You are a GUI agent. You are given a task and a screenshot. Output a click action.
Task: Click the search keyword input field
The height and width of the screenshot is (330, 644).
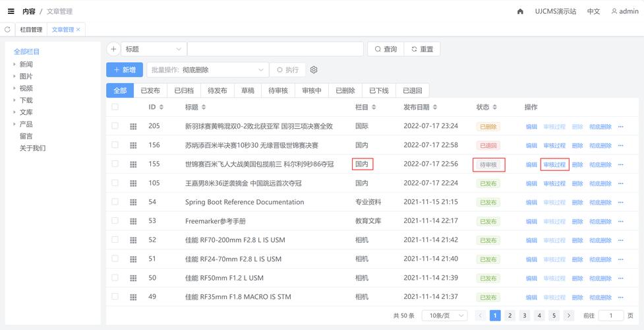tap(275, 49)
